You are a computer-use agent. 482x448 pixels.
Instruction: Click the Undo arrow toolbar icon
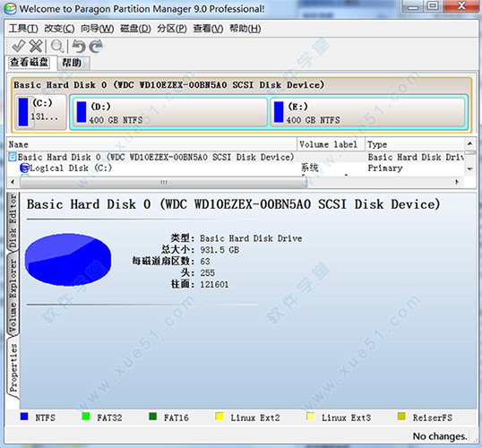(x=79, y=47)
